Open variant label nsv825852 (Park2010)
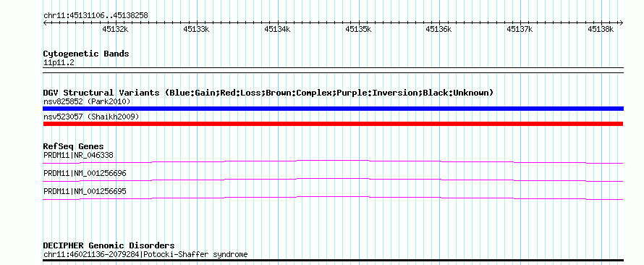The height and width of the screenshot is (265, 644). coord(87,101)
